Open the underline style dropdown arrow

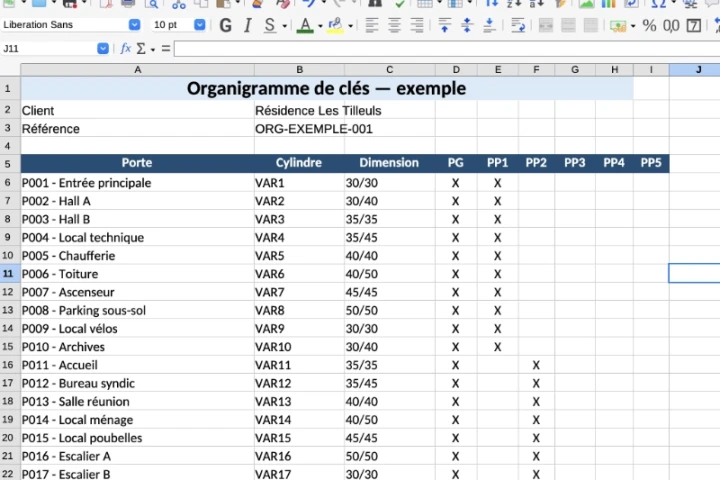click(x=285, y=26)
